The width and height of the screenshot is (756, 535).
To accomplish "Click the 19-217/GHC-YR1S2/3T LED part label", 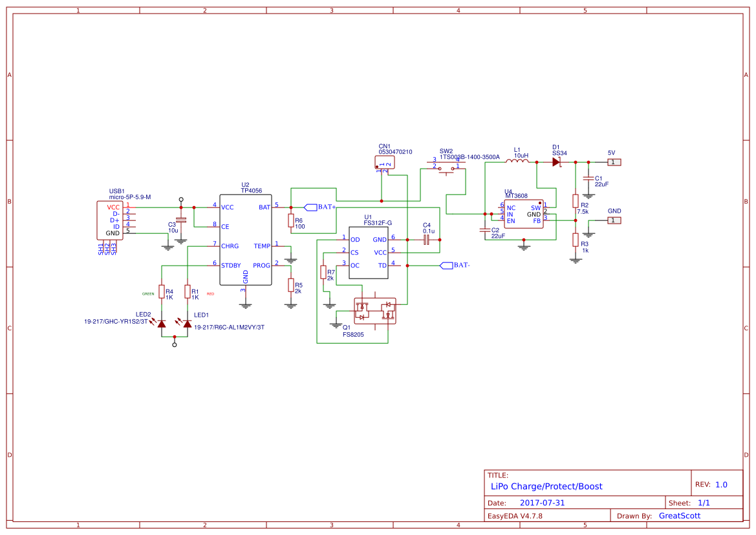I will pos(116,322).
